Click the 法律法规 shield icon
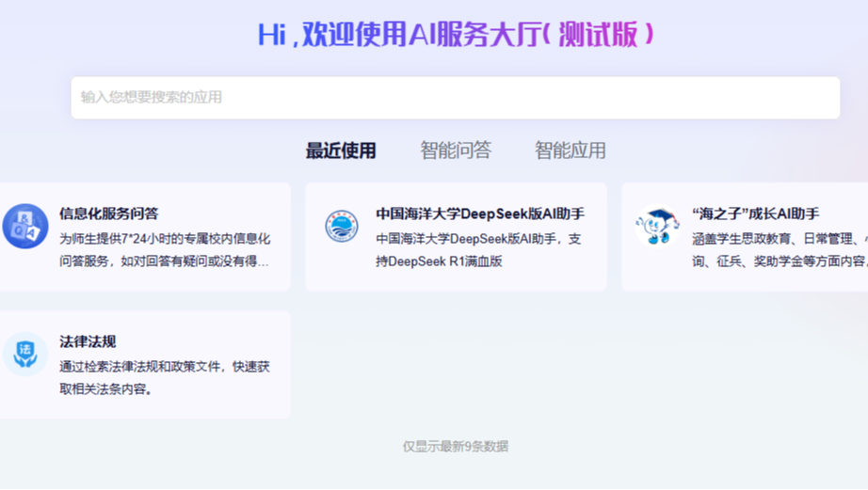 pos(24,355)
